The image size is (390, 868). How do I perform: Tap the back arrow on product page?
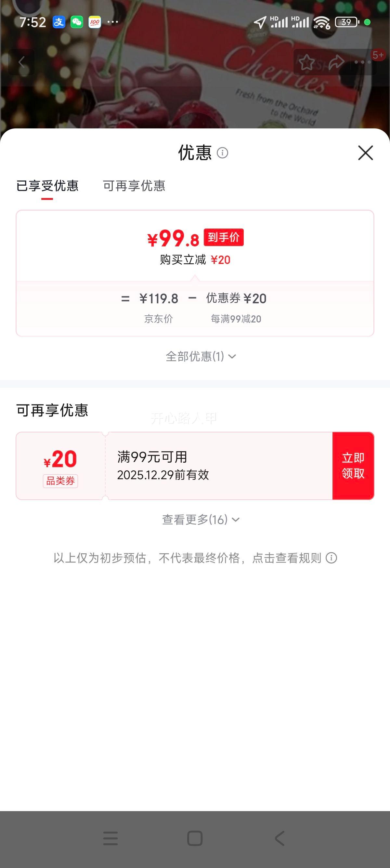point(21,62)
